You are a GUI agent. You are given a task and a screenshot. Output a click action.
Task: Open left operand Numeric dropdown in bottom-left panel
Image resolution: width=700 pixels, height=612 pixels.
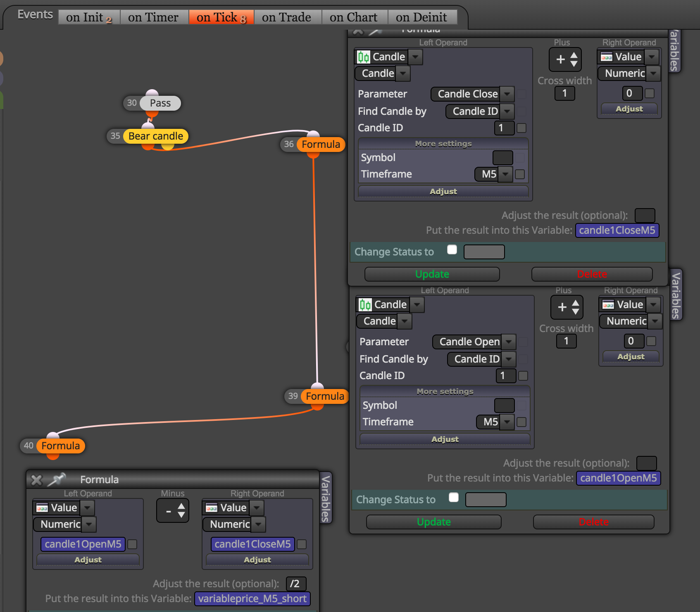pyautogui.click(x=65, y=524)
